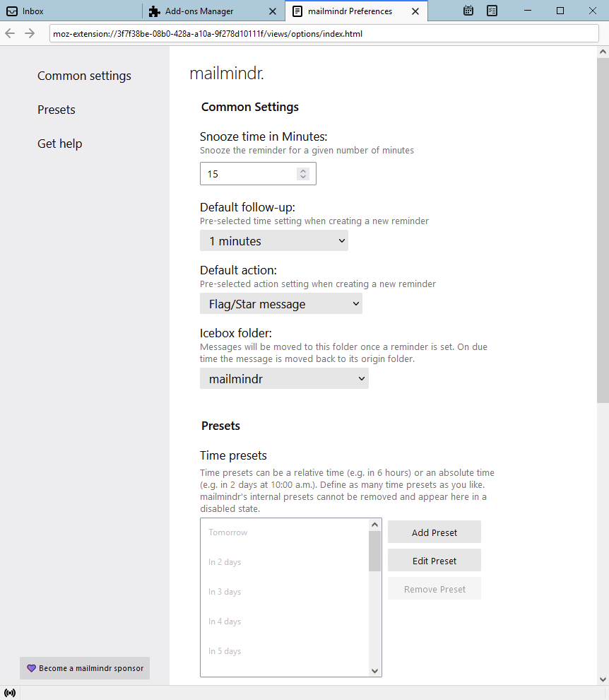Select the mailmindr Preferences tab
Viewport: 609px width, 700px height.
(357, 11)
